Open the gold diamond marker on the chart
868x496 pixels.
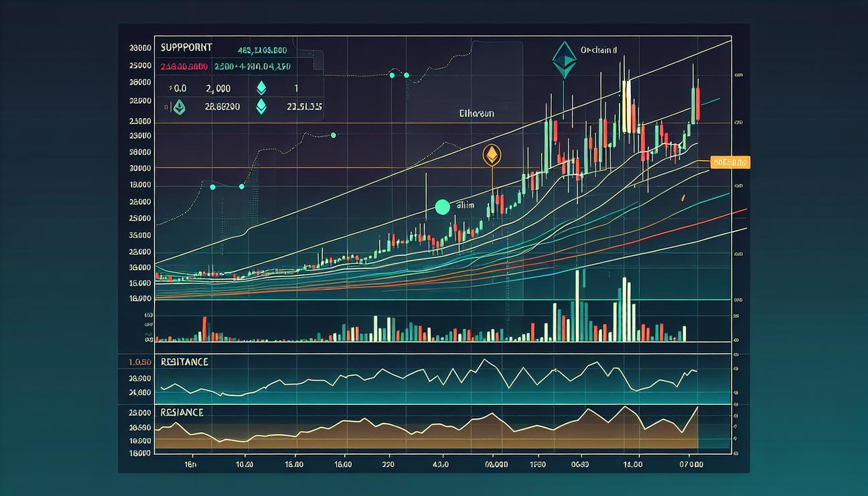(x=492, y=154)
